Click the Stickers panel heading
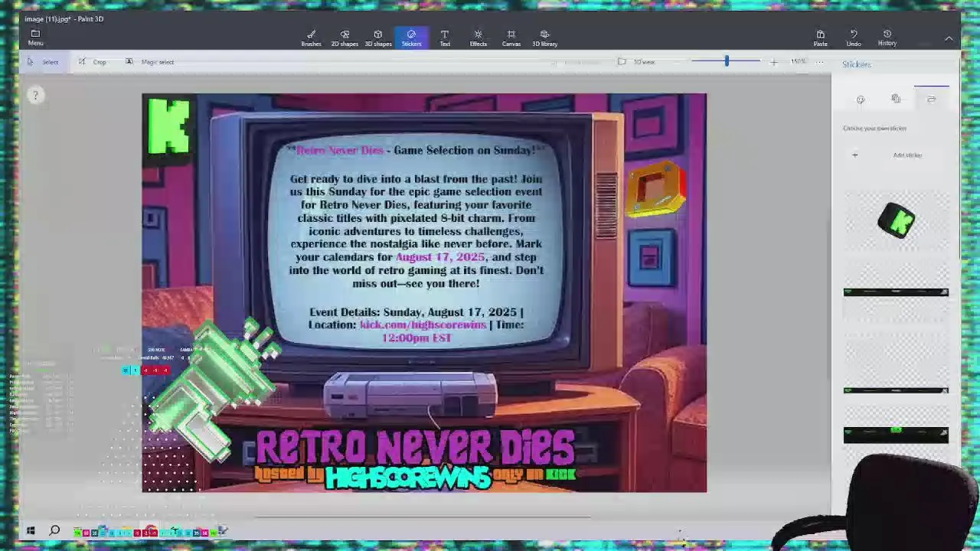The image size is (980, 551). tap(857, 64)
